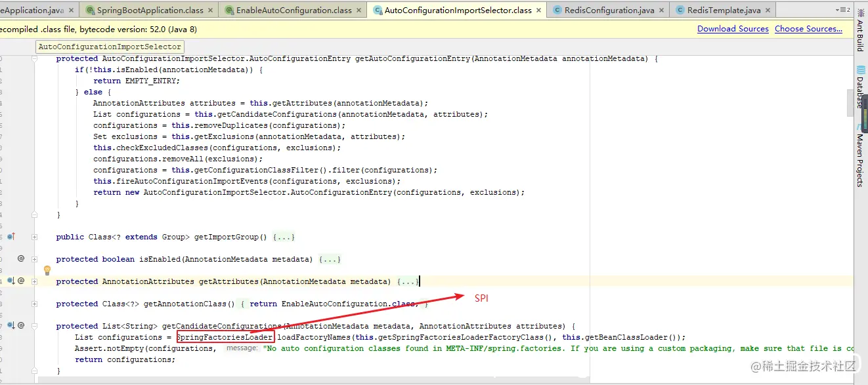Click the overridden-method gutter icon beside getAttributes
The width and height of the screenshot is (868, 385).
point(11,281)
